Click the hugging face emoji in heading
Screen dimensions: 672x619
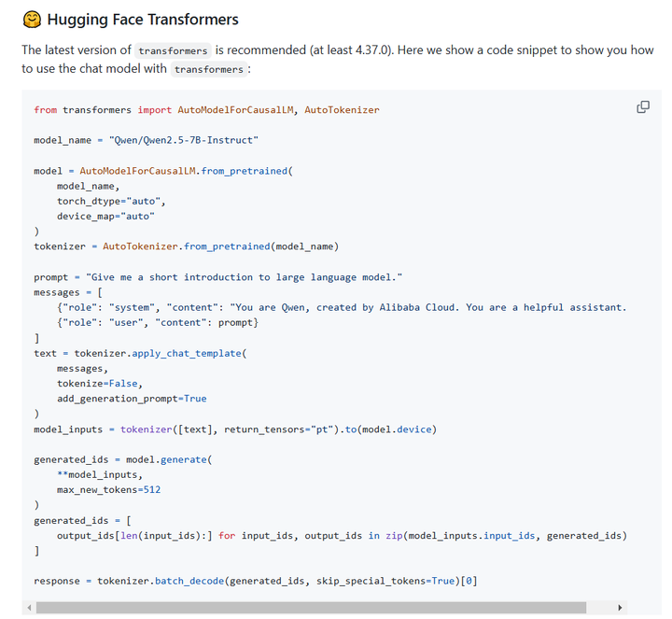point(32,20)
